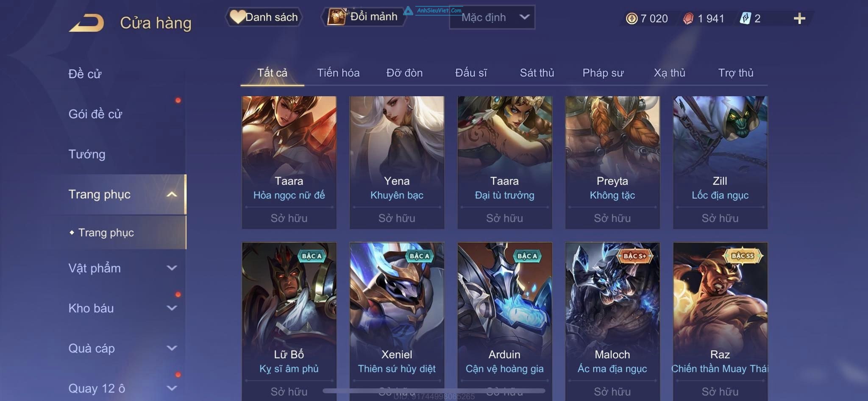Expand the Kho báu sidebar section
The width and height of the screenshot is (868, 401).
[172, 308]
